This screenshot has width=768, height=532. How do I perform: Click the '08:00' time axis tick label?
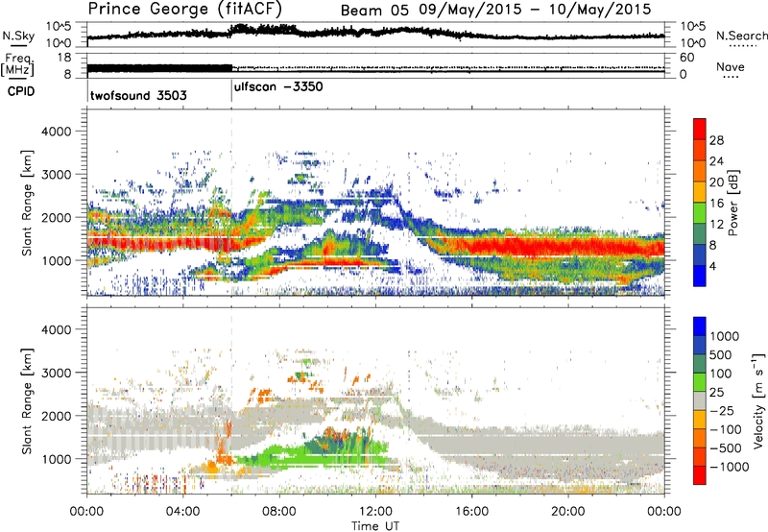279,512
